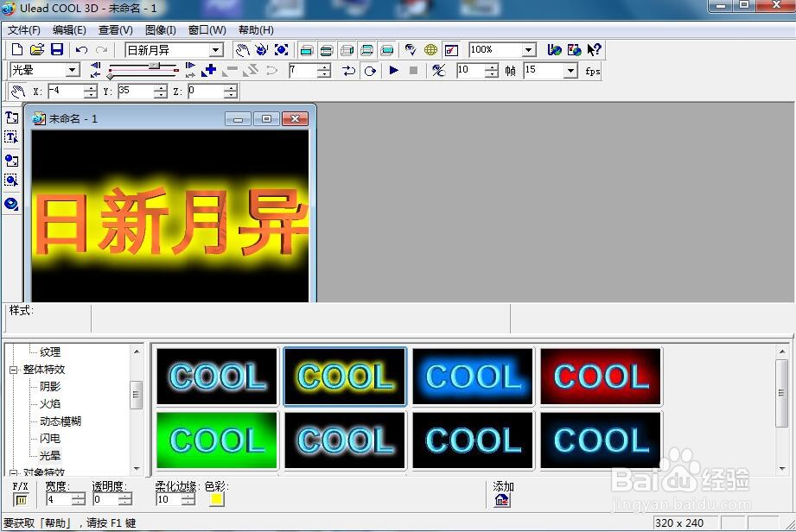This screenshot has width=796, height=532.
Task: Toggle ping-pong mode arrows button
Action: [x=348, y=71]
